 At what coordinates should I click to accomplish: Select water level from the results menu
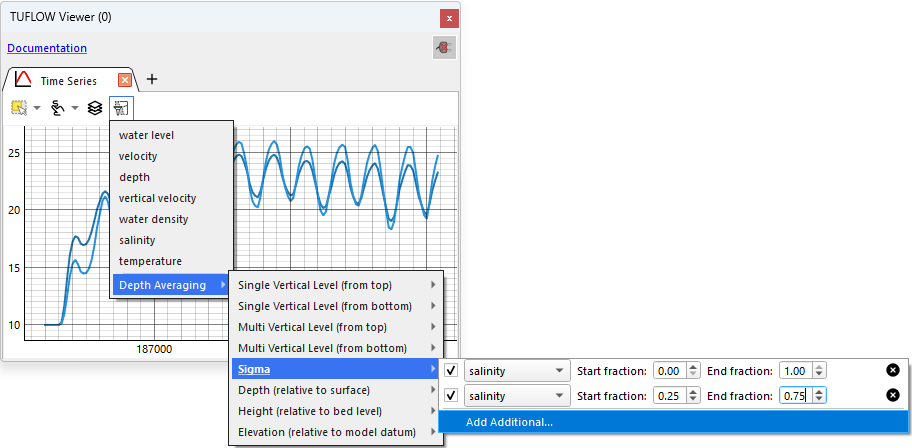tap(146, 135)
